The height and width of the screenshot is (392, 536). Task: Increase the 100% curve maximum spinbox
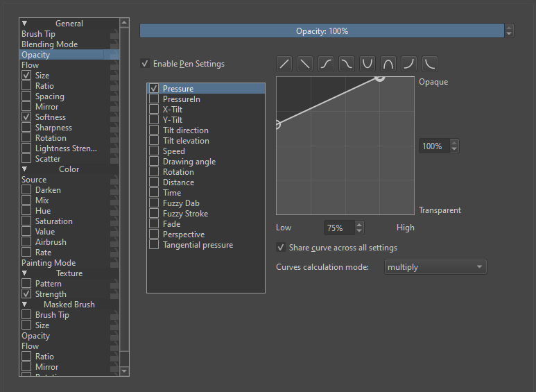(x=454, y=143)
